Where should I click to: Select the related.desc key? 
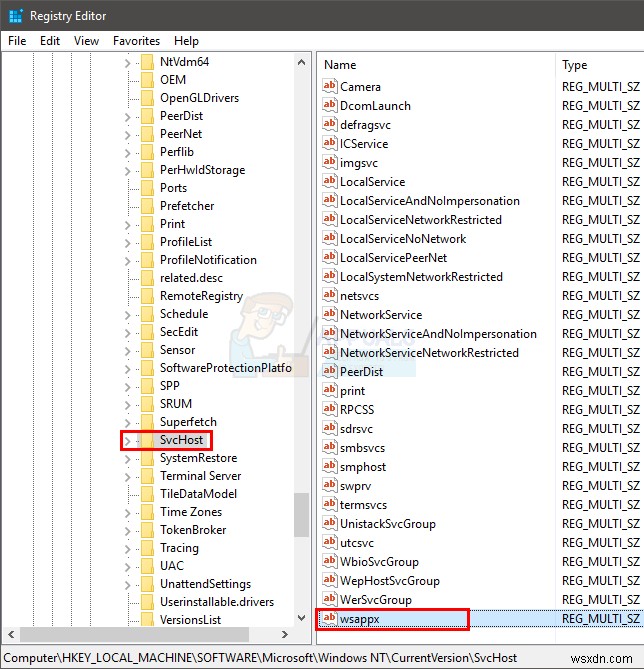pos(191,278)
